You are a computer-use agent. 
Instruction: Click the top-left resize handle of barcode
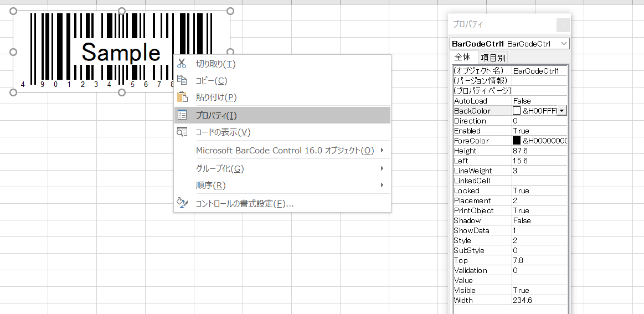tap(13, 11)
